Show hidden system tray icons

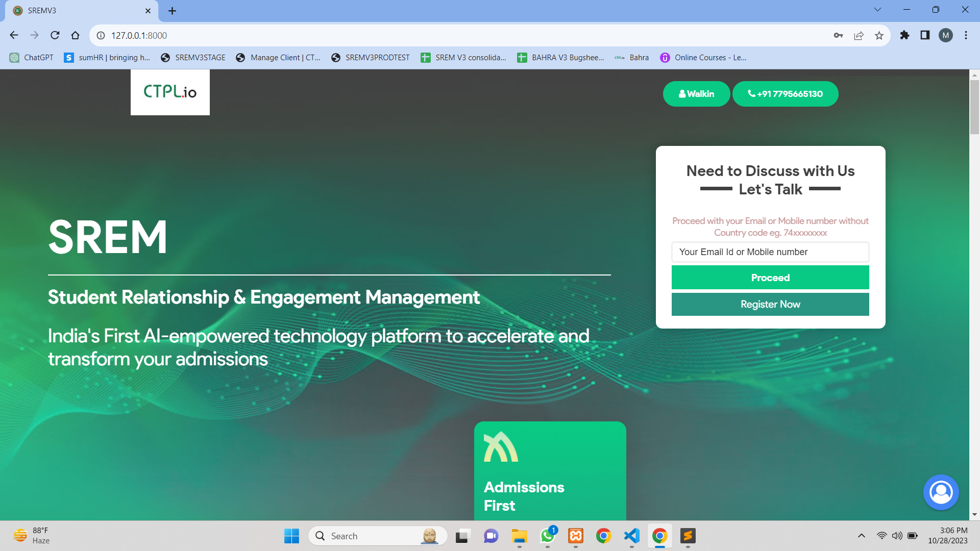[862, 536]
